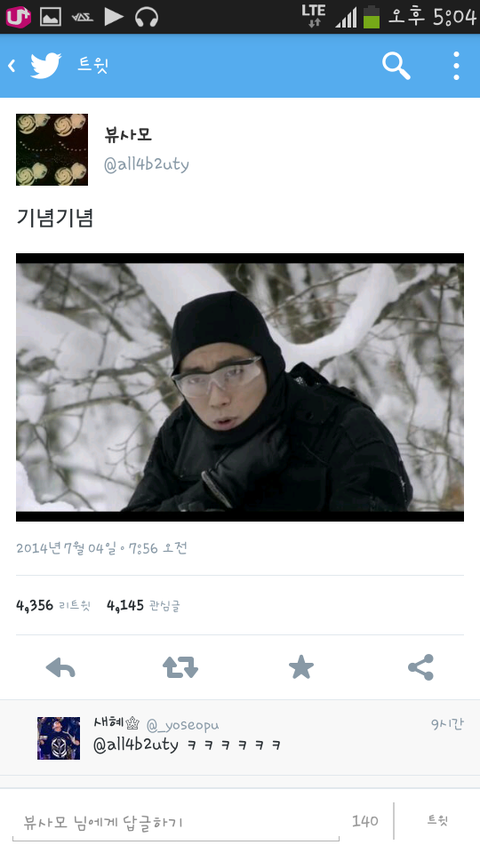Screen dimensions: 480x853
Task: Tap LG U+ status bar icon
Action: tap(18, 17)
